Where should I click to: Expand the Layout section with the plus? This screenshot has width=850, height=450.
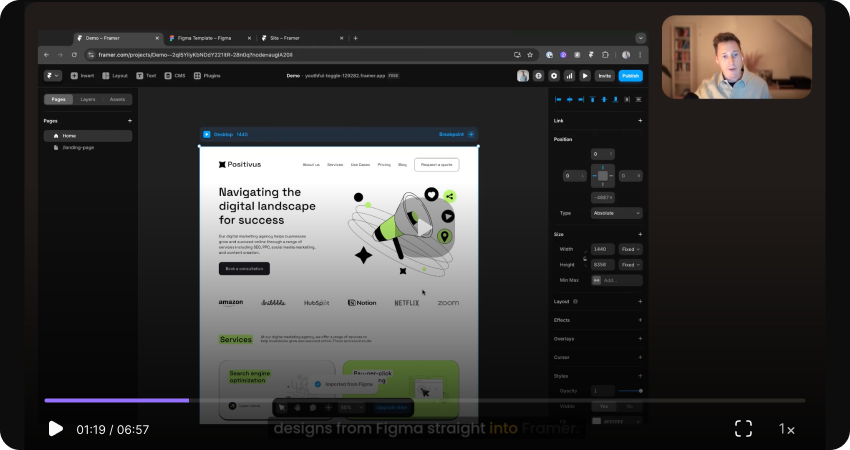(640, 301)
